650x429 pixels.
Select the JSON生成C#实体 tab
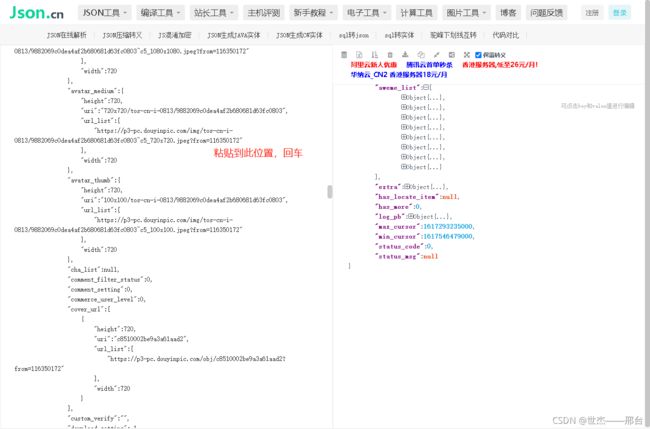click(x=299, y=35)
